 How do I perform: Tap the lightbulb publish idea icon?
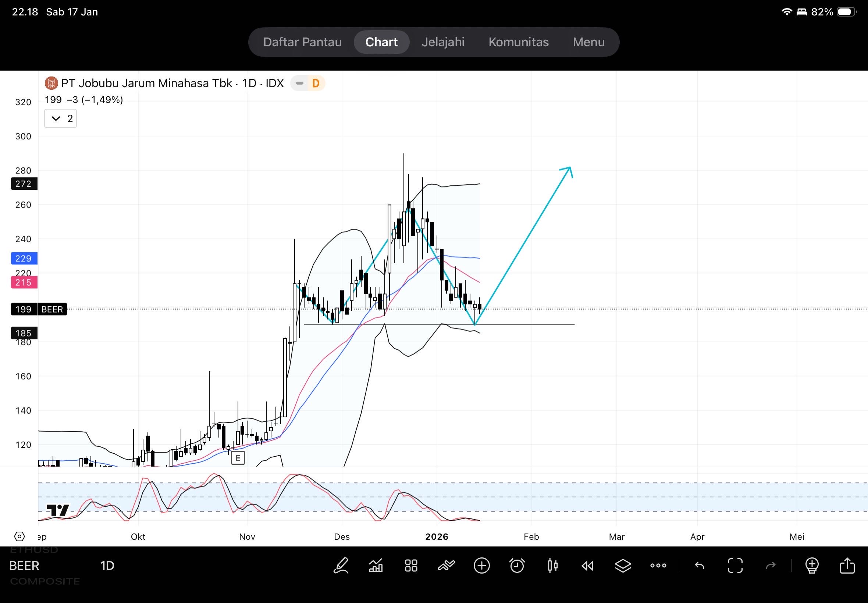coord(812,565)
